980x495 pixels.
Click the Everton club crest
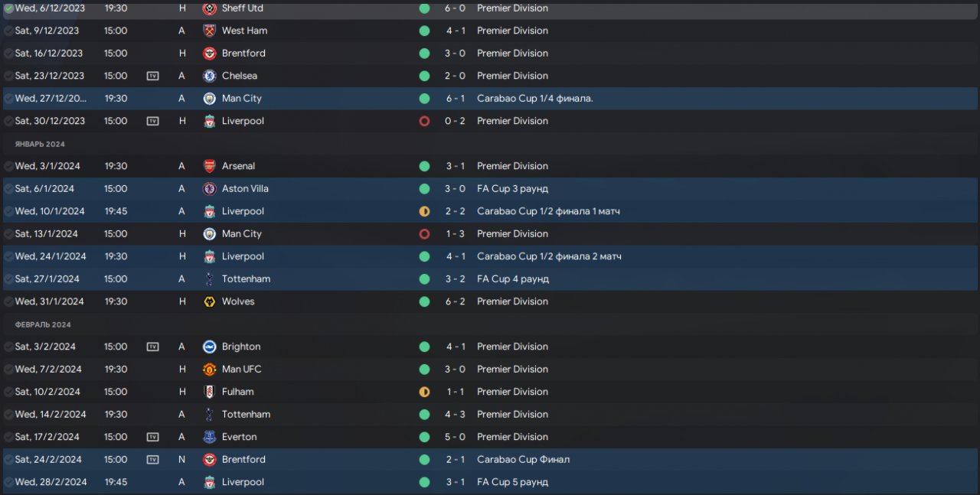tap(209, 437)
